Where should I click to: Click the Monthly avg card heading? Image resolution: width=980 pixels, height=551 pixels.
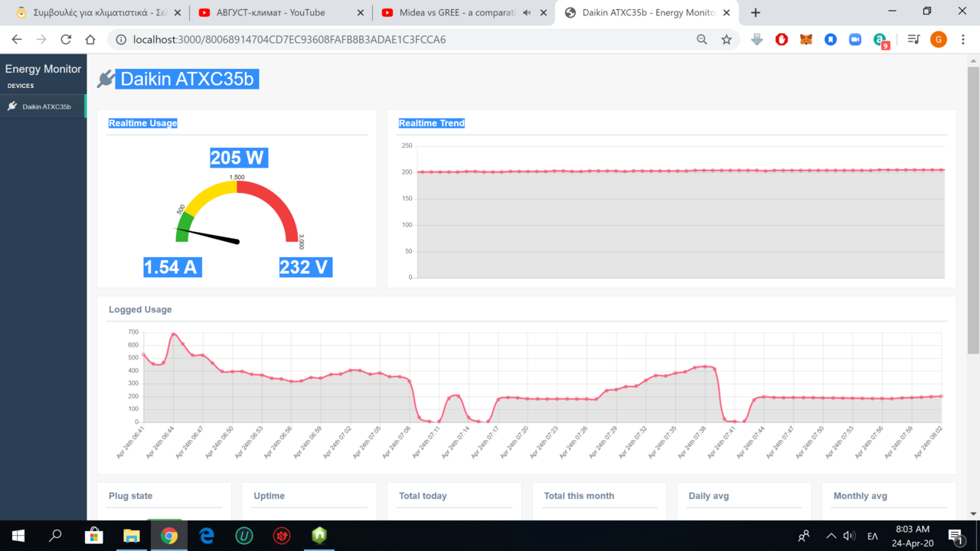click(x=861, y=496)
